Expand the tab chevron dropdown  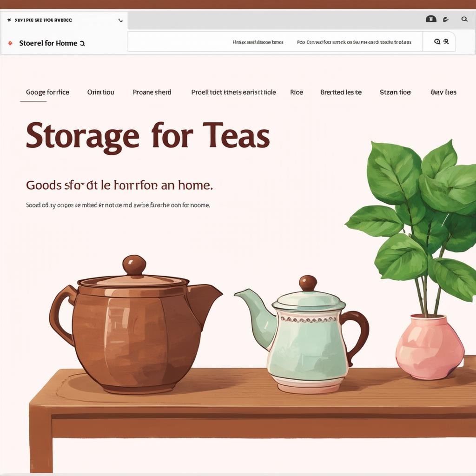(x=121, y=20)
